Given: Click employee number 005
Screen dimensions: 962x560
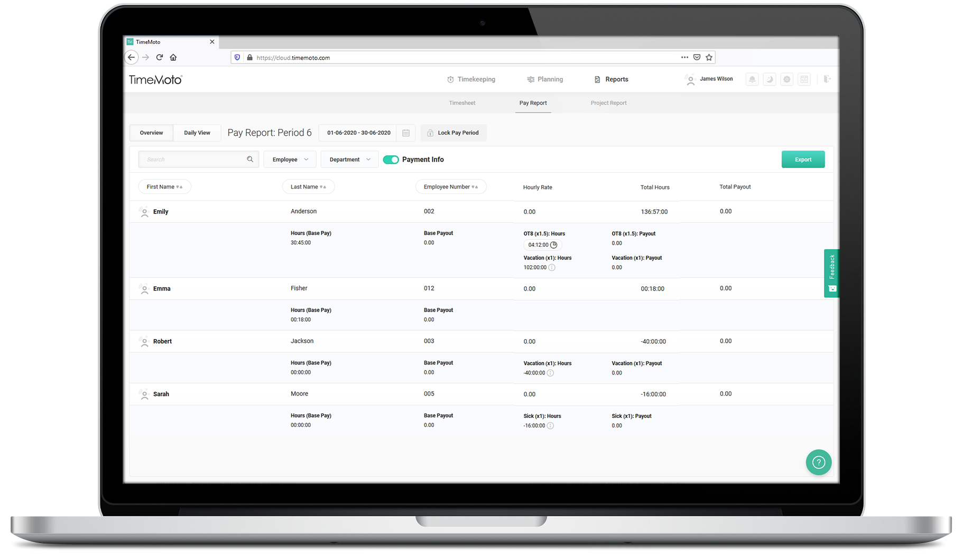Looking at the screenshot, I should 429,394.
